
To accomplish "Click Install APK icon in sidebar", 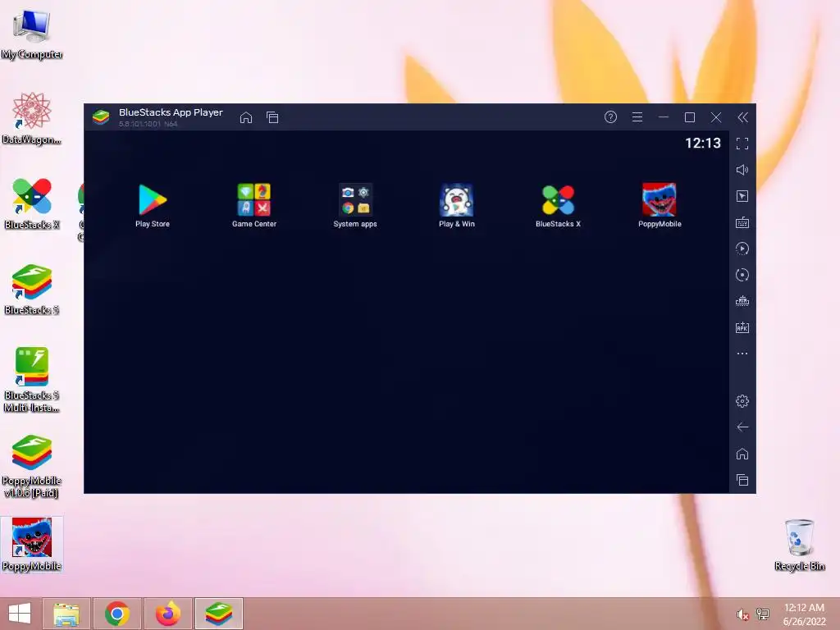I will [742, 327].
